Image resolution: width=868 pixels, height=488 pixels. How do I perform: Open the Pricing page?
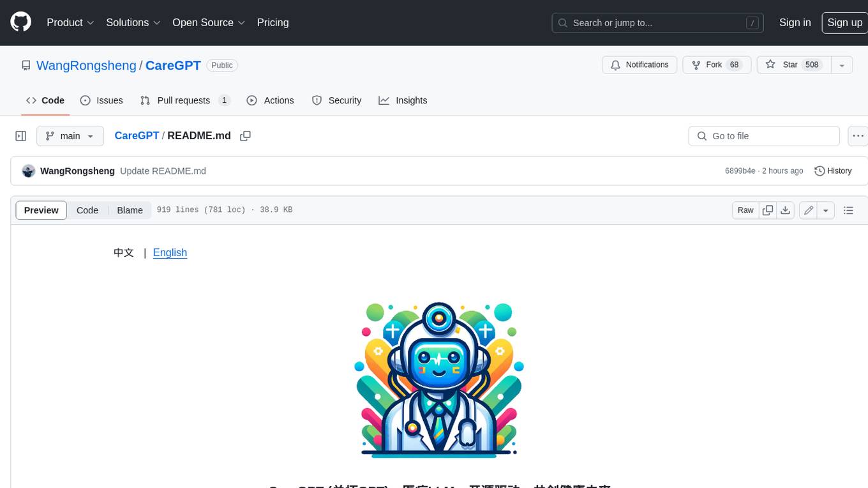click(x=273, y=22)
